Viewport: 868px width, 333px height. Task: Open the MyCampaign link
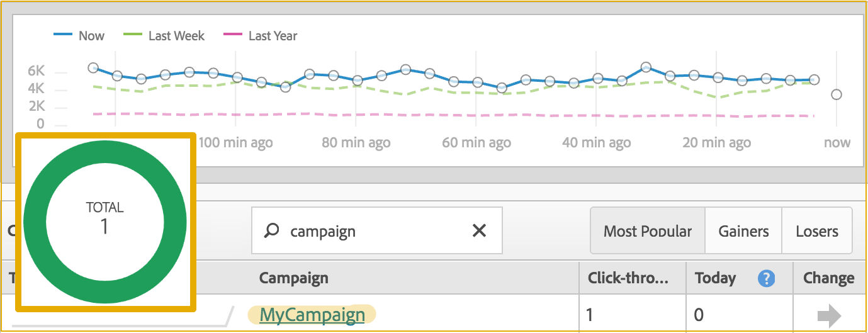coord(312,314)
